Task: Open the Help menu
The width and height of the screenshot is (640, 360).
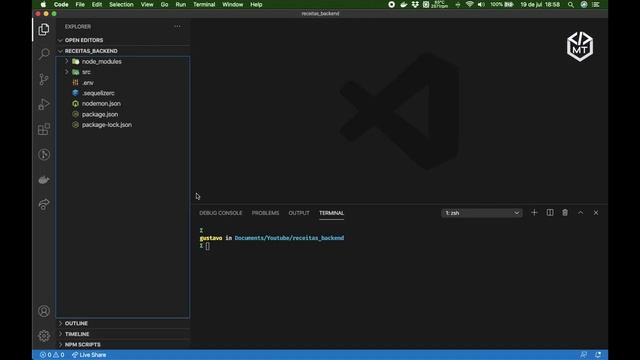Action: (x=256, y=4)
